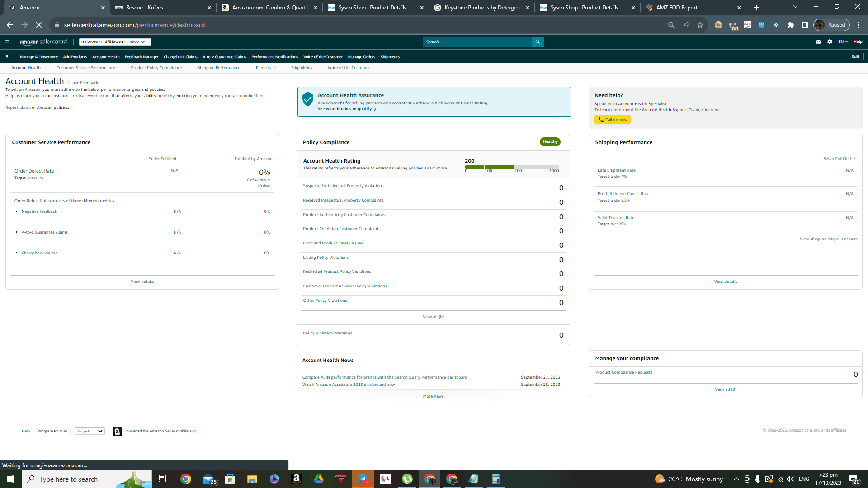Click Leave Feedback link

[x=83, y=83]
